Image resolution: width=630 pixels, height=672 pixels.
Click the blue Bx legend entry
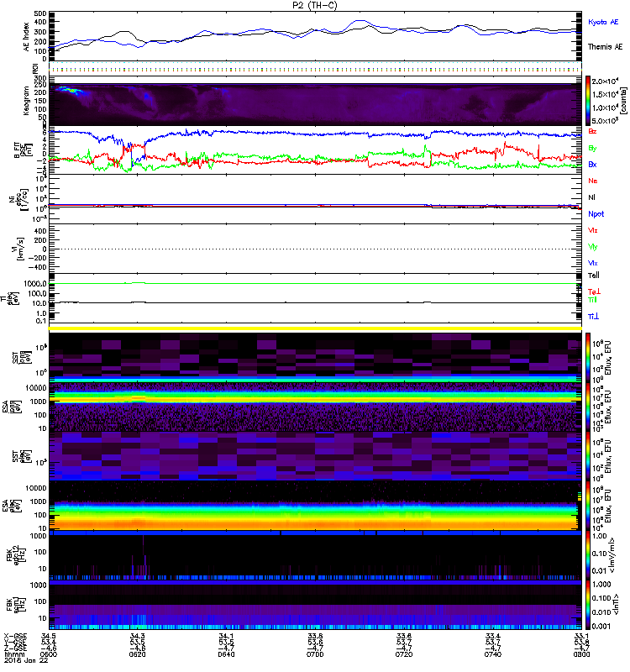click(x=593, y=165)
